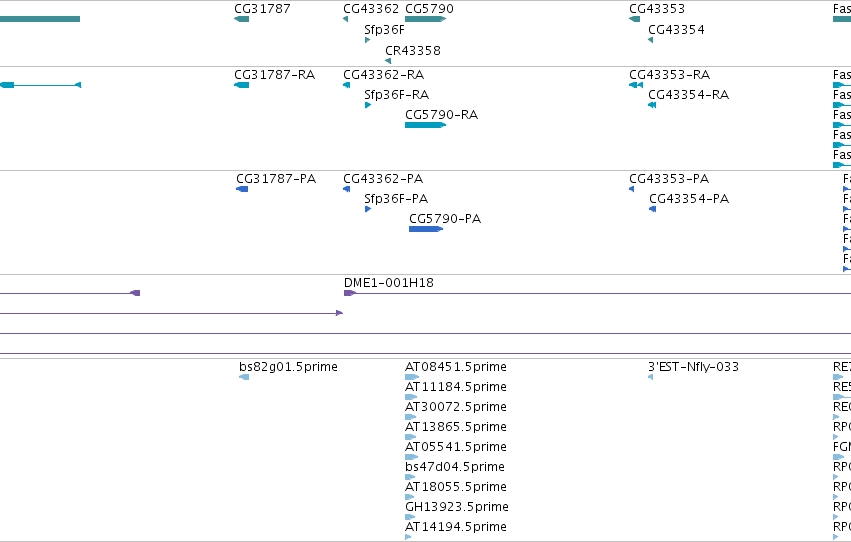Viewport: 851px width, 542px height.
Task: Select EST AT13865.5prime
Action: click(456, 427)
